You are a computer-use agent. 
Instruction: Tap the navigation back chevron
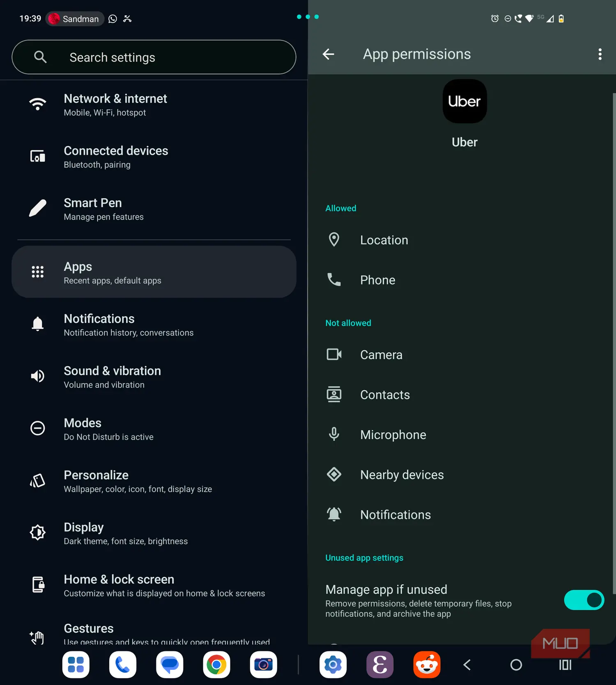[467, 665]
